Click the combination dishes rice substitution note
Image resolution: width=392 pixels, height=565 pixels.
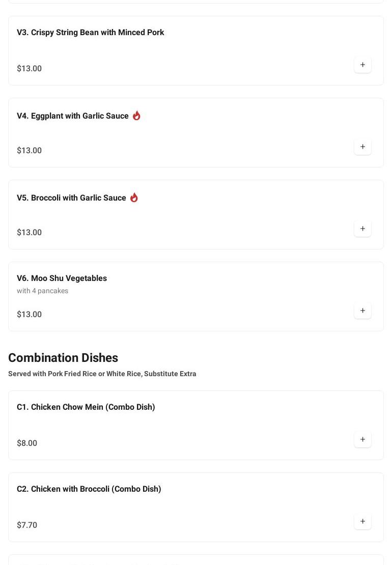[102, 374]
